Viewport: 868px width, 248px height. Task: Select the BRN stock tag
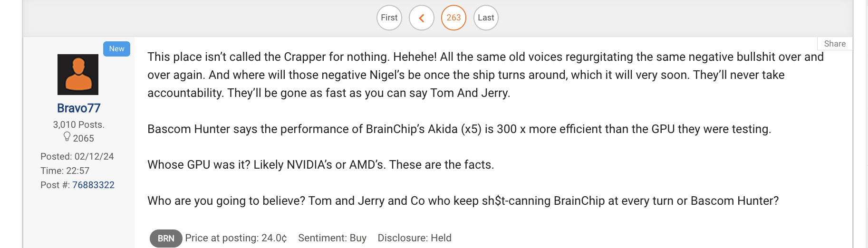pyautogui.click(x=166, y=238)
